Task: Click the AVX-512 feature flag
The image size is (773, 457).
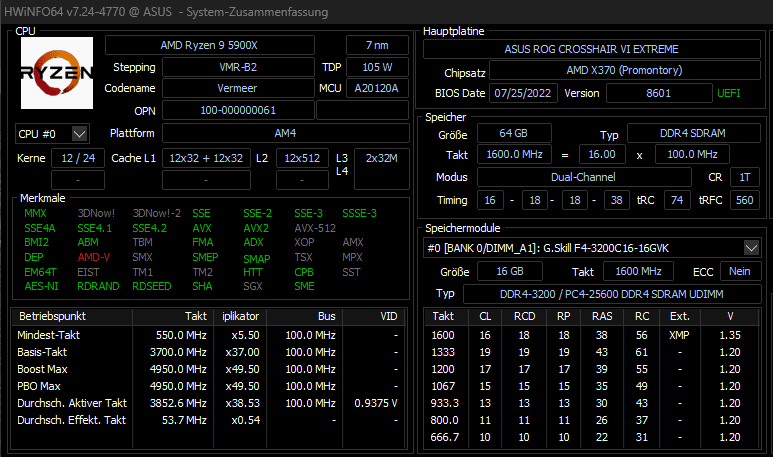Action: (315, 228)
